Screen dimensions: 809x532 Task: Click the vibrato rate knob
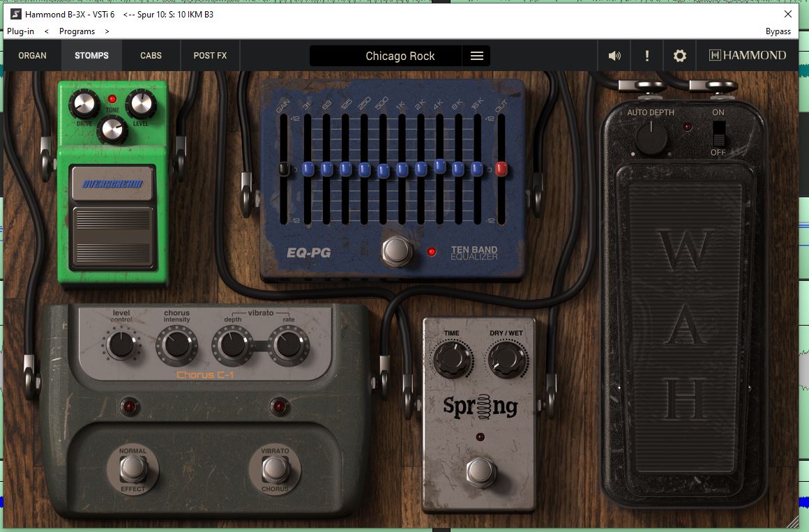point(289,346)
